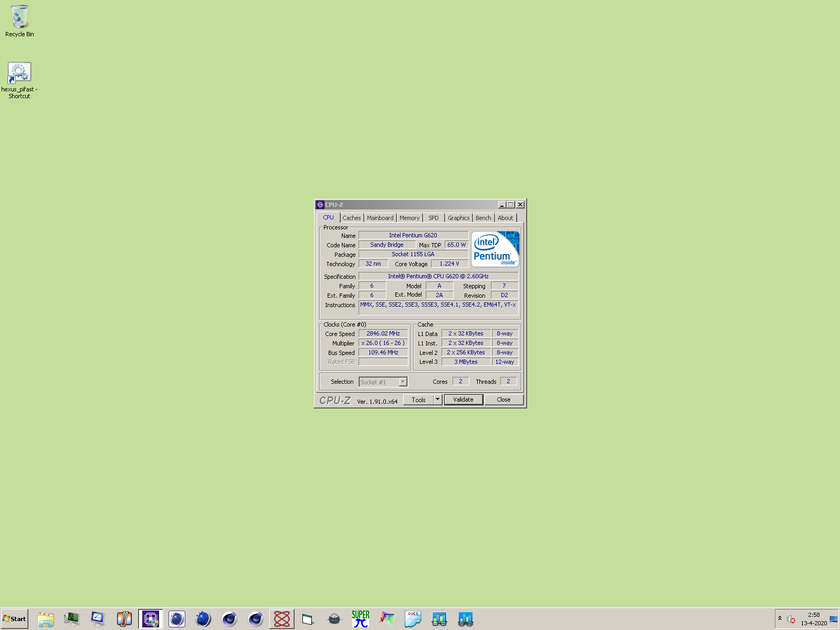Open the framed blue sphere Cinebench icon
This screenshot has width=840, height=630.
177,619
